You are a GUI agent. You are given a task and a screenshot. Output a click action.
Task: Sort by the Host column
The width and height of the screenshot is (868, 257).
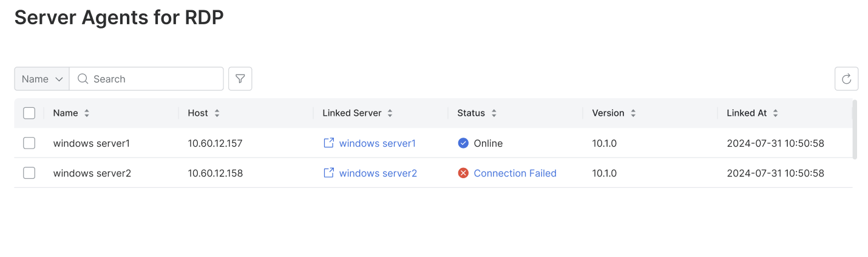click(217, 113)
